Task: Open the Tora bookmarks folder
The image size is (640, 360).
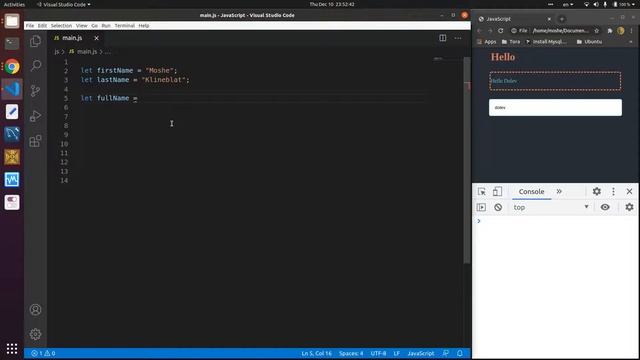Action: point(511,42)
